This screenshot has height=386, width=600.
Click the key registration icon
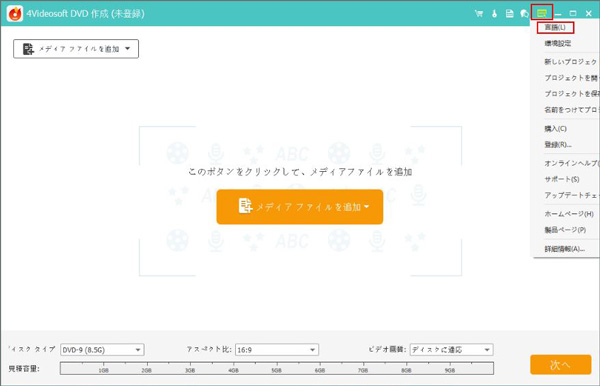click(494, 14)
